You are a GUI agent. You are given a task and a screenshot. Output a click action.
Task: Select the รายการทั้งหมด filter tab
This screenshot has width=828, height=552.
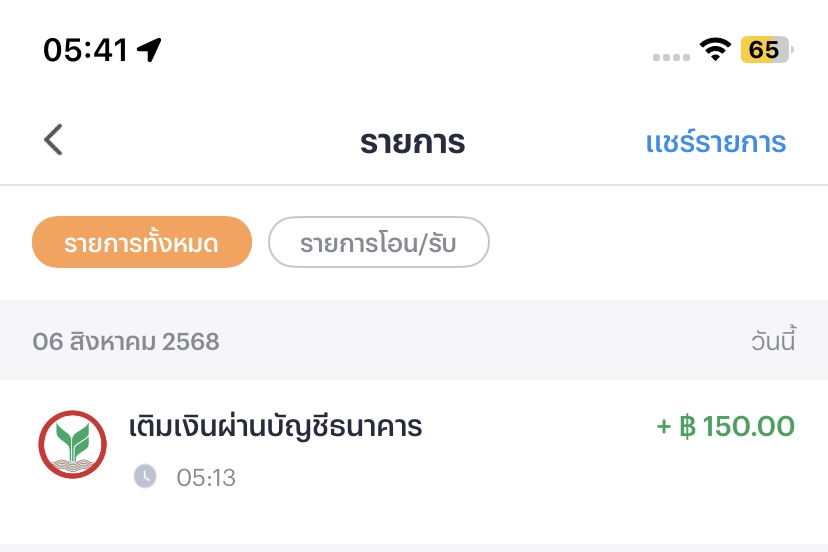coord(142,242)
